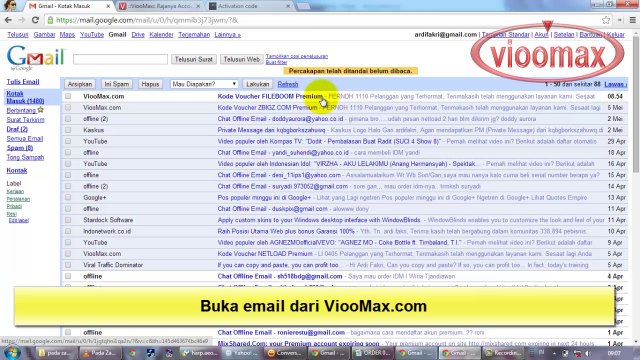Go to the Drive link in the top bar
Image resolution: width=640 pixels, height=360 pixels.
click(x=138, y=35)
